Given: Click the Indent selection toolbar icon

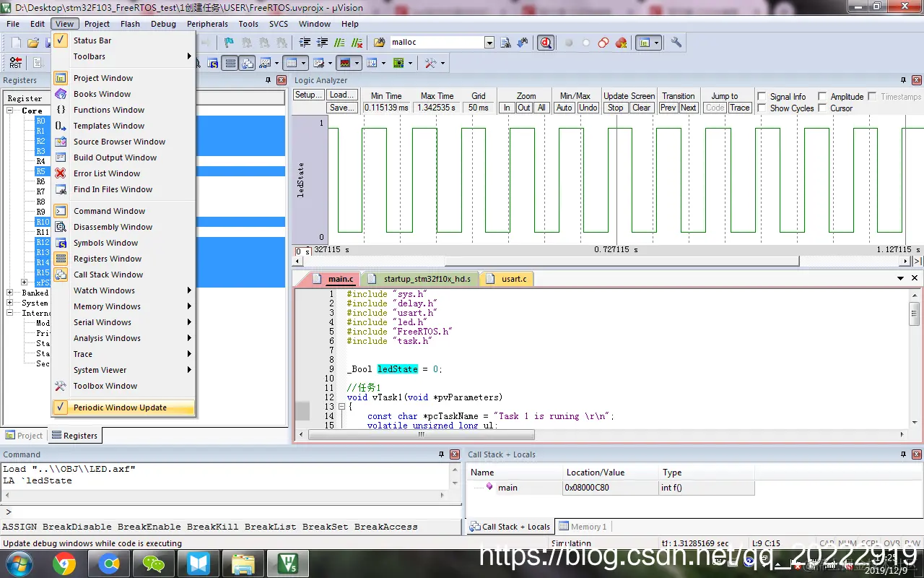Looking at the screenshot, I should 305,43.
